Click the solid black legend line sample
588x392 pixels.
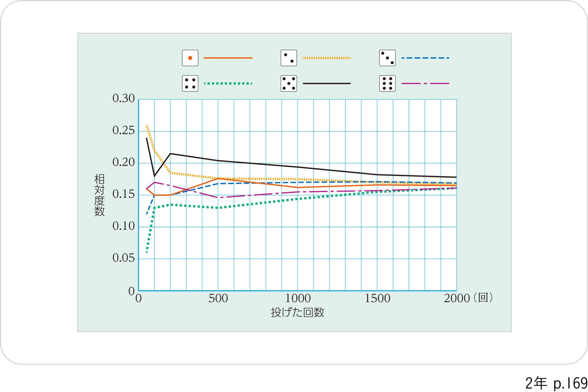click(326, 83)
